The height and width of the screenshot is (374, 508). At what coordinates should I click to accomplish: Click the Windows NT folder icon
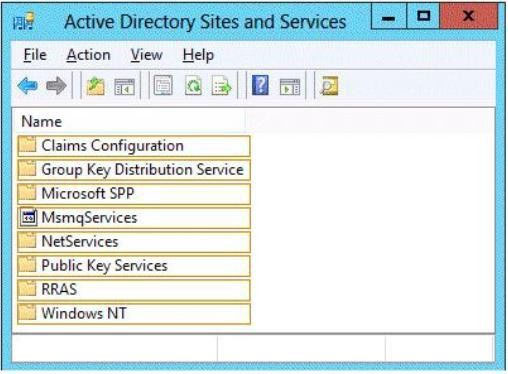tap(27, 313)
